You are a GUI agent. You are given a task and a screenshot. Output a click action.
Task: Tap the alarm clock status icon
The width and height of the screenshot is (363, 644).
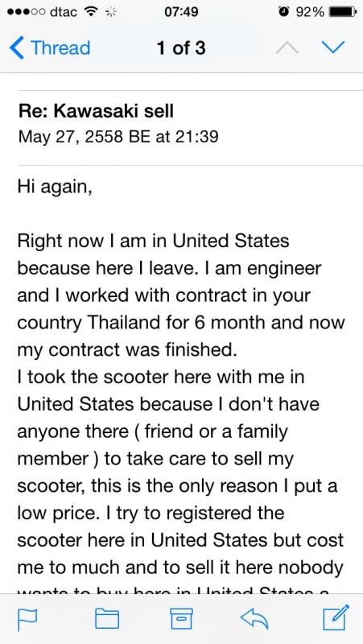tap(283, 12)
